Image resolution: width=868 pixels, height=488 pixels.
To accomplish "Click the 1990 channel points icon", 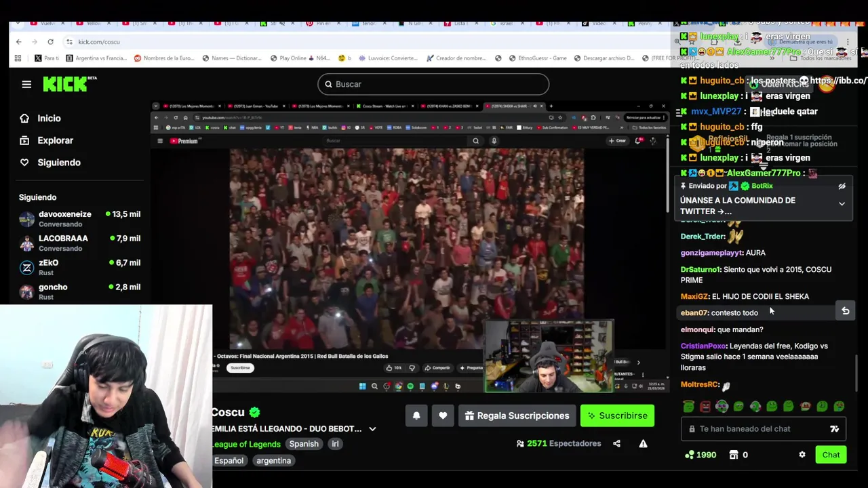I will click(690, 455).
